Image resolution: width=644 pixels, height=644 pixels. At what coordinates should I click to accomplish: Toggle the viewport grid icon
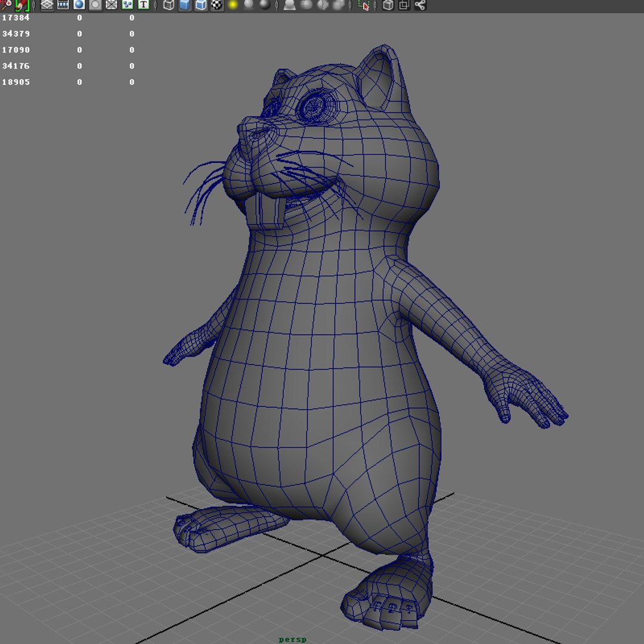tap(47, 5)
